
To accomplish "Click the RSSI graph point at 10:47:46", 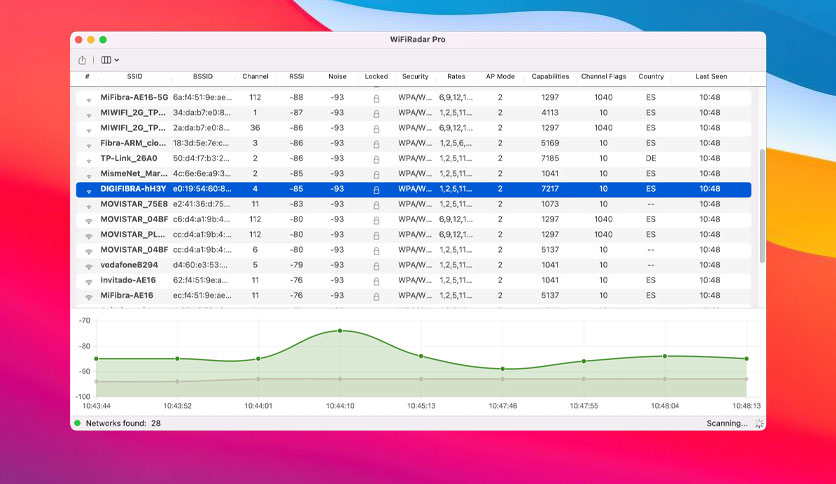I will coord(503,369).
